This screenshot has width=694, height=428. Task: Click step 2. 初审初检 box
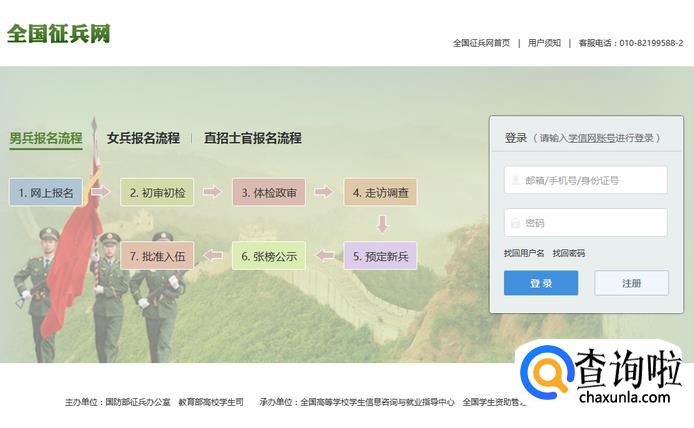tap(157, 193)
